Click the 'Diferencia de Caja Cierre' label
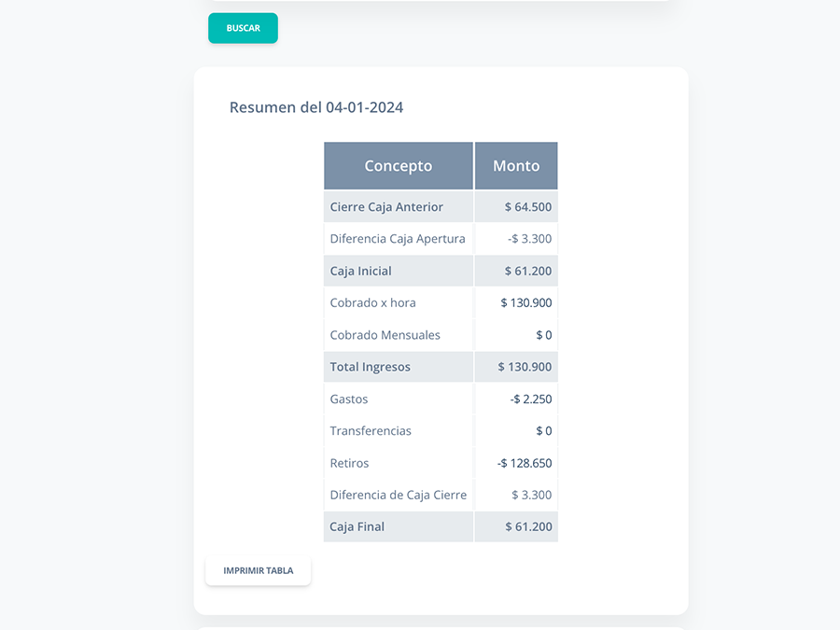This screenshot has width=840, height=630. pos(398,495)
